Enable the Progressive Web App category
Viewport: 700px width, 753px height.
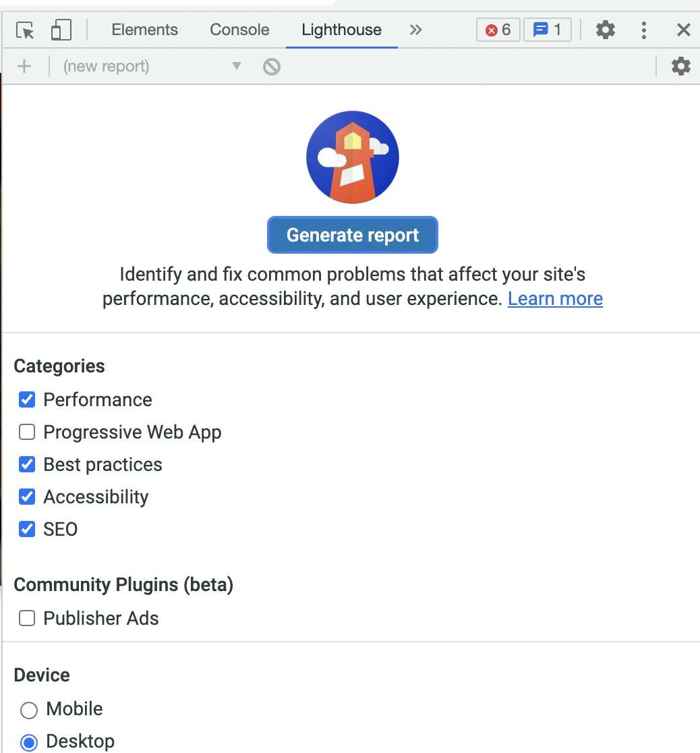(x=26, y=432)
